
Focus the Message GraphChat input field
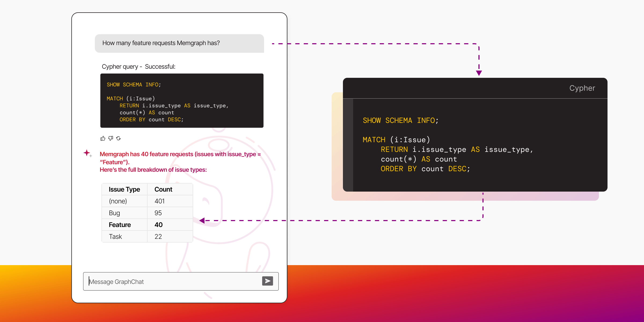(x=172, y=281)
